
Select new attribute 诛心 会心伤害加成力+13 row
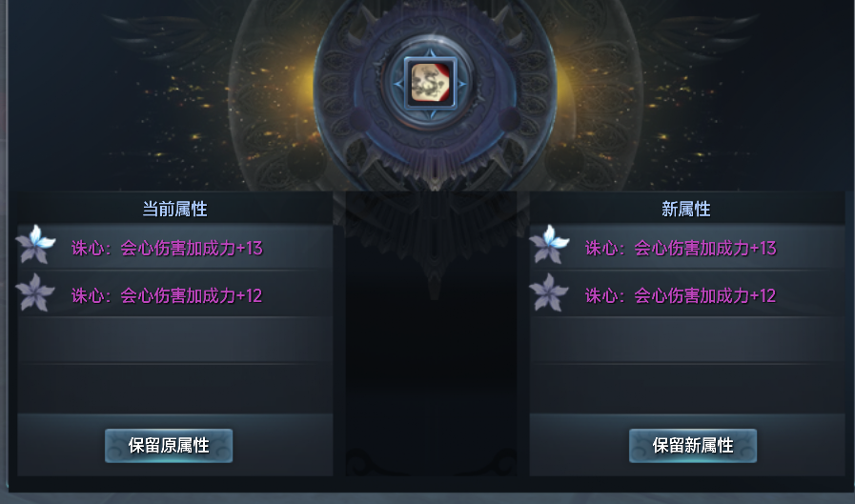tap(687, 248)
